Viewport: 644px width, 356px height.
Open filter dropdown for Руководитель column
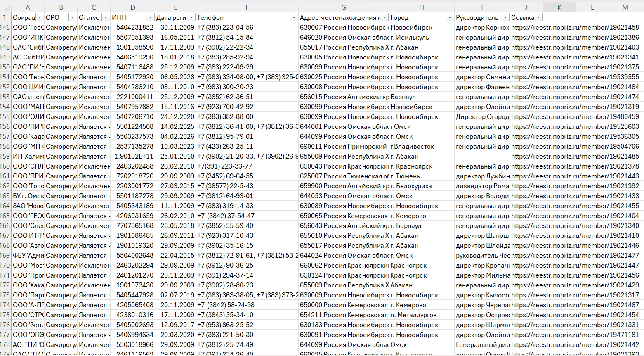[x=505, y=17]
